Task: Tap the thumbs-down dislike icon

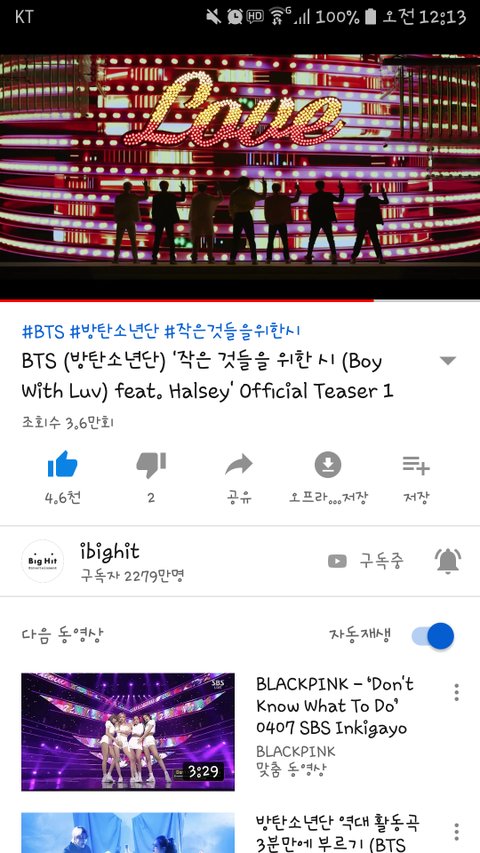Action: [151, 465]
